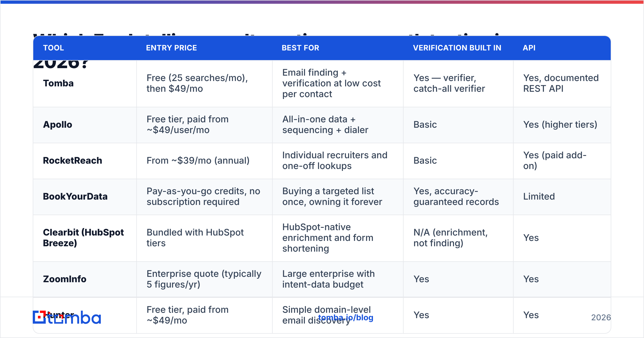Click ZoomInfo's 'Yes' verification cell
Viewport: 644px width, 338px height.
pyautogui.click(x=458, y=279)
